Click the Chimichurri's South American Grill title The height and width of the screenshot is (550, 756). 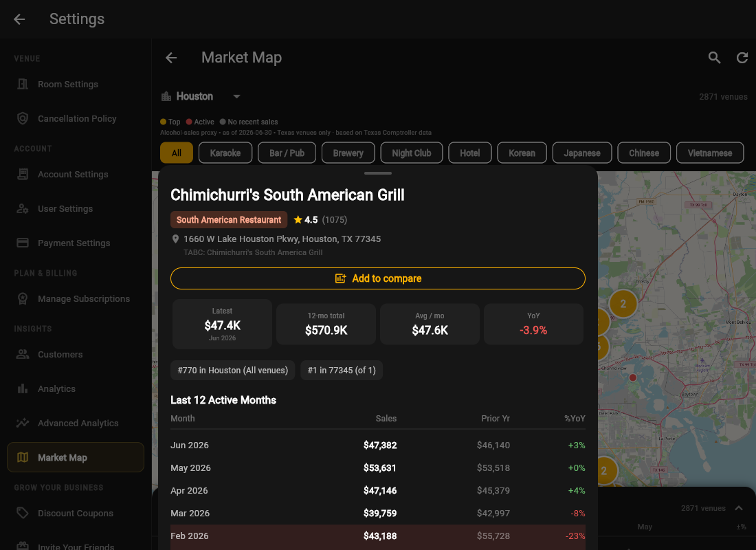tap(287, 195)
